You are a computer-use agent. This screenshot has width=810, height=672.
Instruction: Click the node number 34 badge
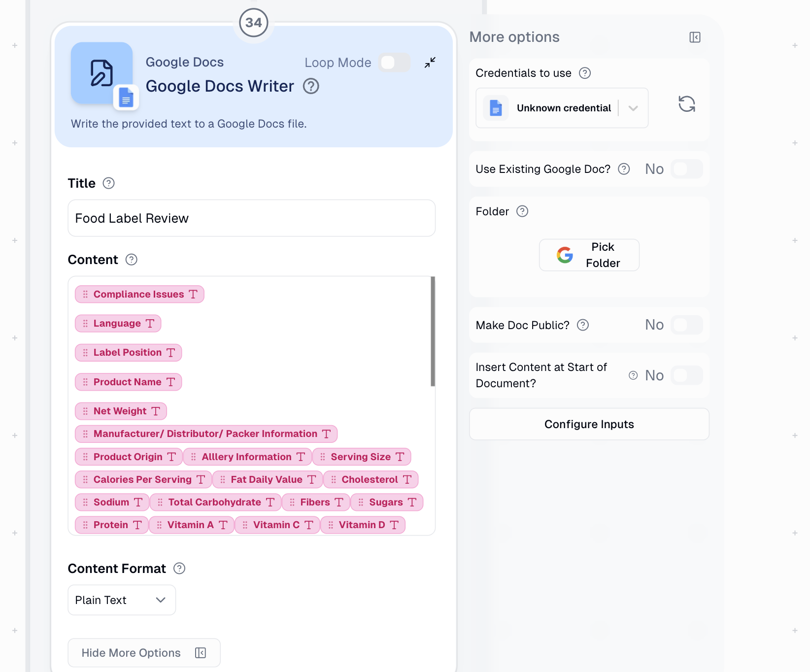[254, 23]
